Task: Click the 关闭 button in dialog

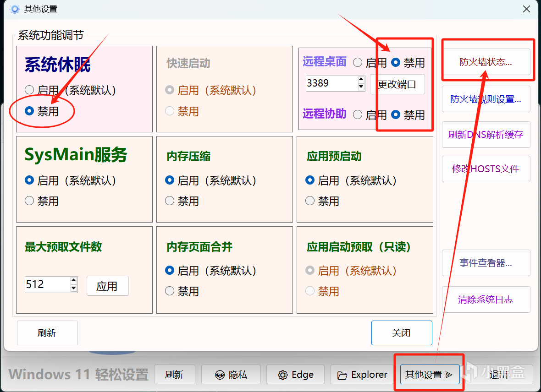Action: click(402, 333)
